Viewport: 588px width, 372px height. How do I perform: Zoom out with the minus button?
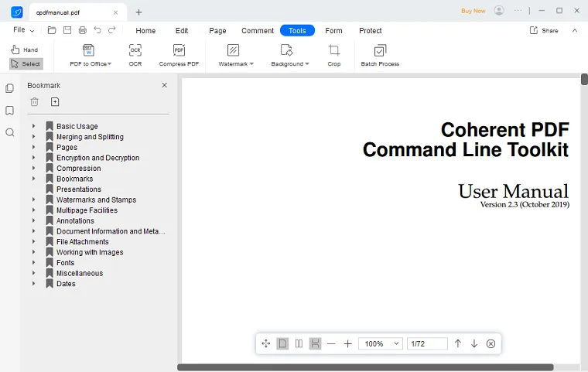[331, 343]
